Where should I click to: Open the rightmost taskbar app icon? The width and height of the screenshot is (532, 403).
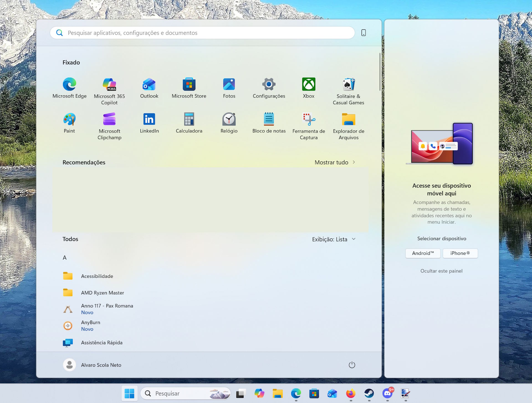click(406, 393)
